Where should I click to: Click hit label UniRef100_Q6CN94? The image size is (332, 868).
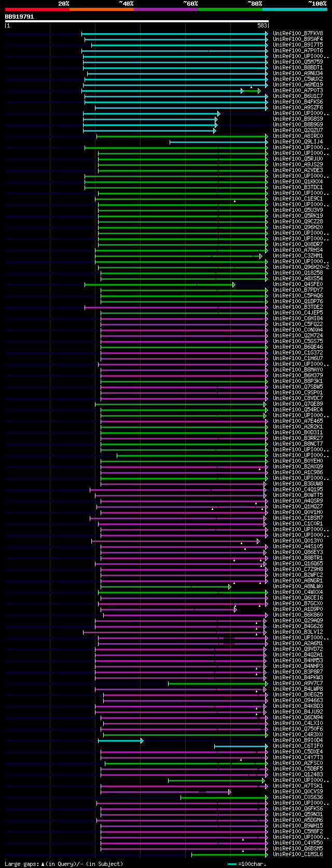298,717
